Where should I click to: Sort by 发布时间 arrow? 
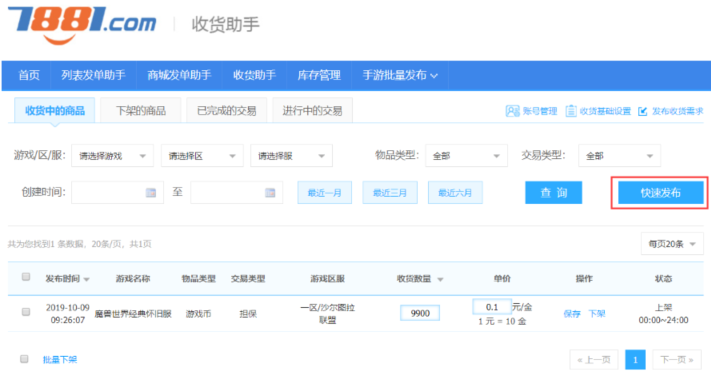pyautogui.click(x=87, y=279)
